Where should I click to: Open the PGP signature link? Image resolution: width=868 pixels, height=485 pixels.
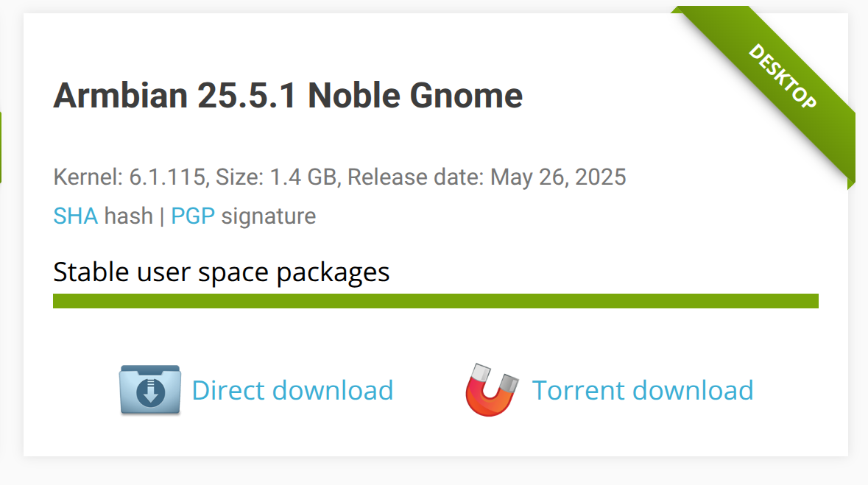(193, 216)
